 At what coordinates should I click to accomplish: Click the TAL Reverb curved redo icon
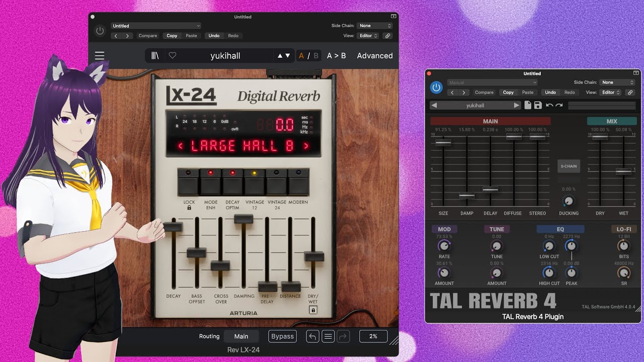pos(559,106)
